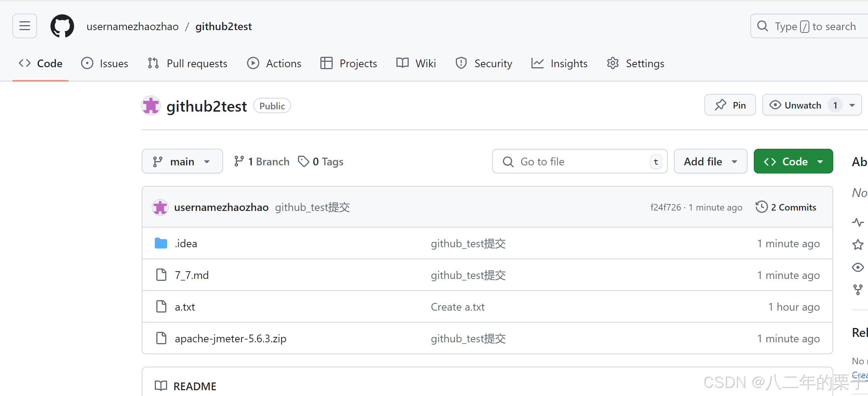Click the commit message for 7_7.md row
The height and width of the screenshot is (396, 868).
(468, 275)
